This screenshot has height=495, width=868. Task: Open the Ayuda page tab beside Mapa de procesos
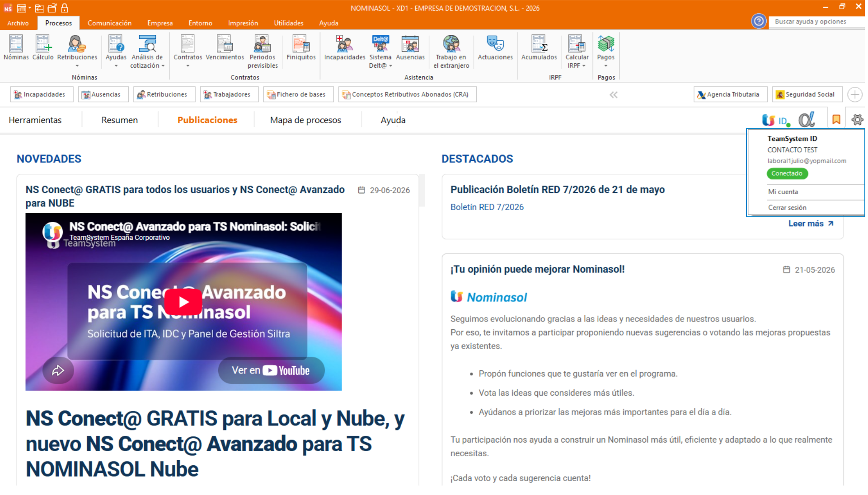coord(393,120)
